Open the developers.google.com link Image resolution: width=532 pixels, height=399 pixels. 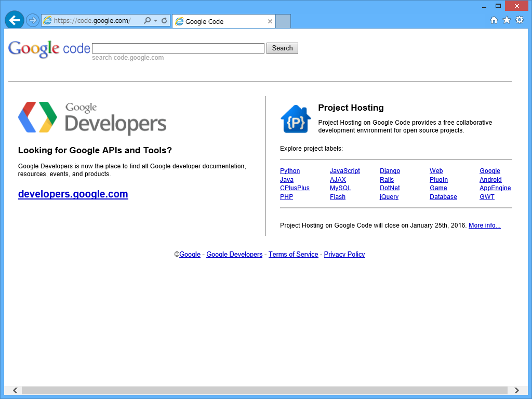coord(73,194)
